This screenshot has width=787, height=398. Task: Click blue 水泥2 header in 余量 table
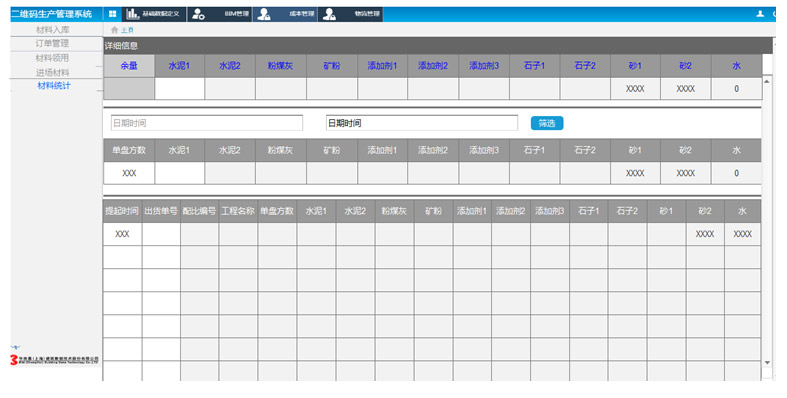230,66
